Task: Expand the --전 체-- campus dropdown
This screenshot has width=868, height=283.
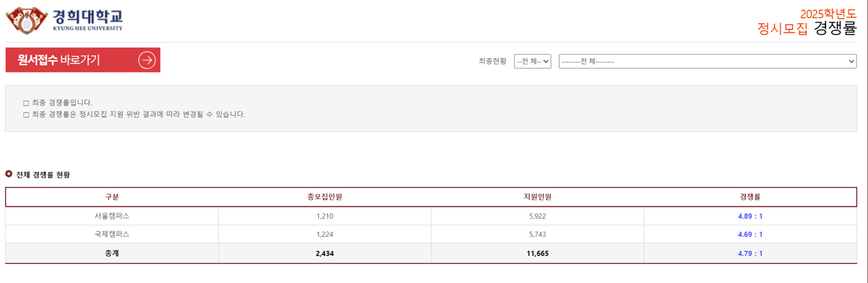Action: 532,61
